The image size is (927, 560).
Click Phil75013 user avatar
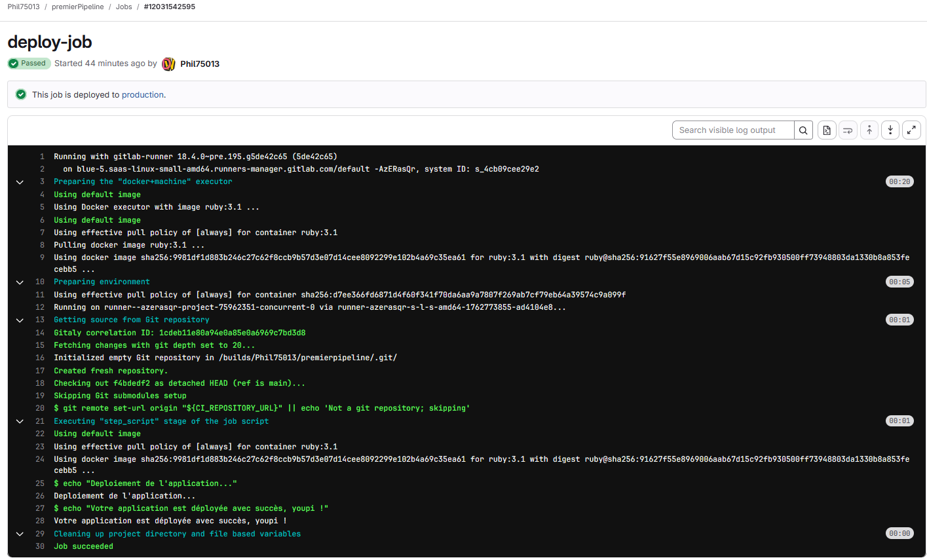coord(168,64)
